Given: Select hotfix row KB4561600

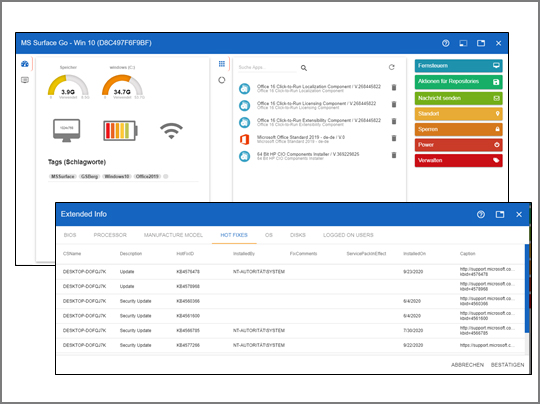Looking at the screenshot, I should (291, 316).
